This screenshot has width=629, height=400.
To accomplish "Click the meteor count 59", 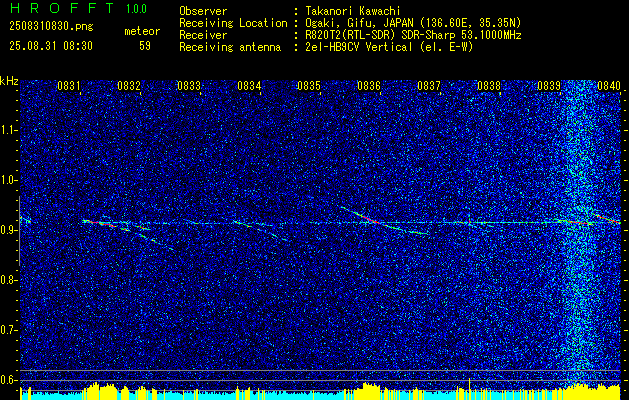I will coord(145,46).
